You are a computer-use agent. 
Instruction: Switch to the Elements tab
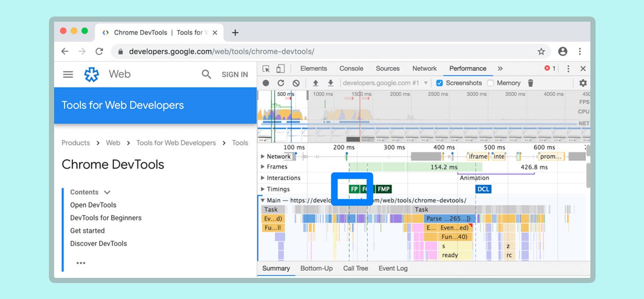(x=314, y=69)
